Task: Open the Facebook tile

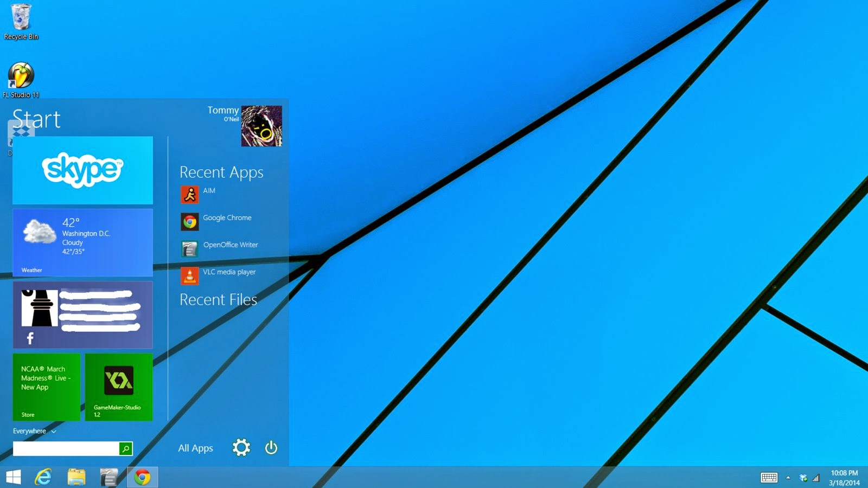Action: pos(82,314)
